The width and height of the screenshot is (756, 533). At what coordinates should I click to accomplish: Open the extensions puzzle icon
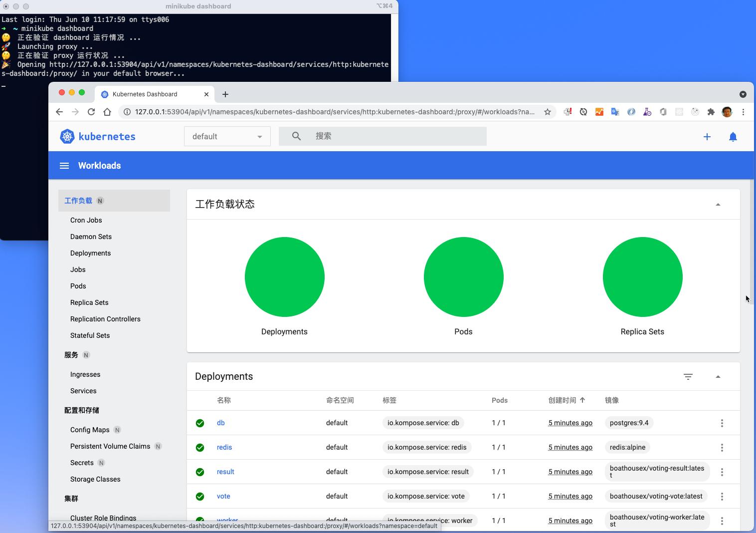coord(711,112)
